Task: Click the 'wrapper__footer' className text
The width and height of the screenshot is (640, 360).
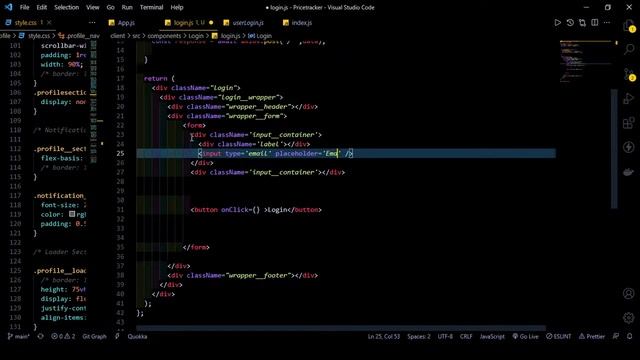Action: pyautogui.click(x=259, y=276)
